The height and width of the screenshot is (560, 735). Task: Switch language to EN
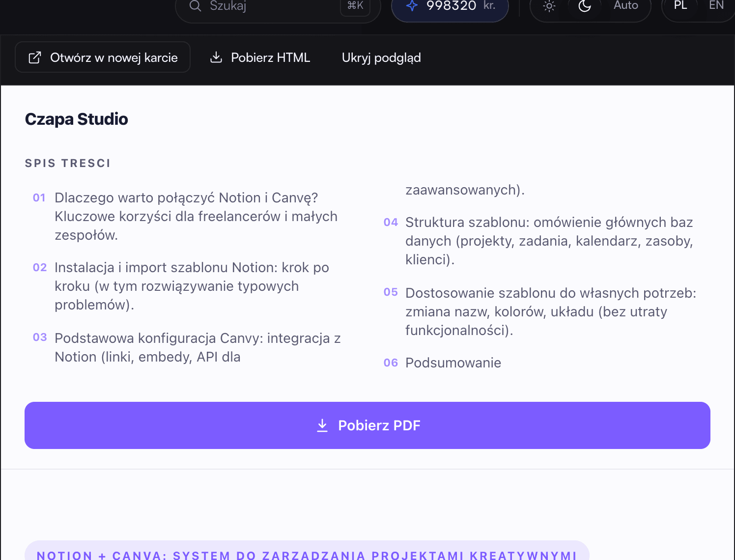716,6
